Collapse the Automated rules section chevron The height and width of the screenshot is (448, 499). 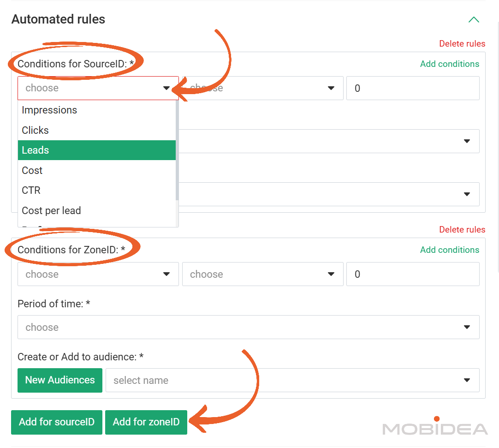pyautogui.click(x=474, y=20)
